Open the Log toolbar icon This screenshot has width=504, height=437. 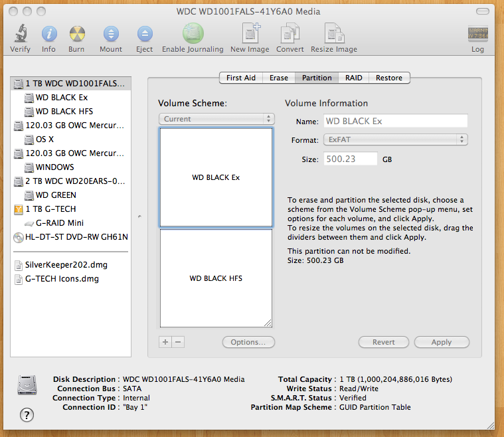477,33
